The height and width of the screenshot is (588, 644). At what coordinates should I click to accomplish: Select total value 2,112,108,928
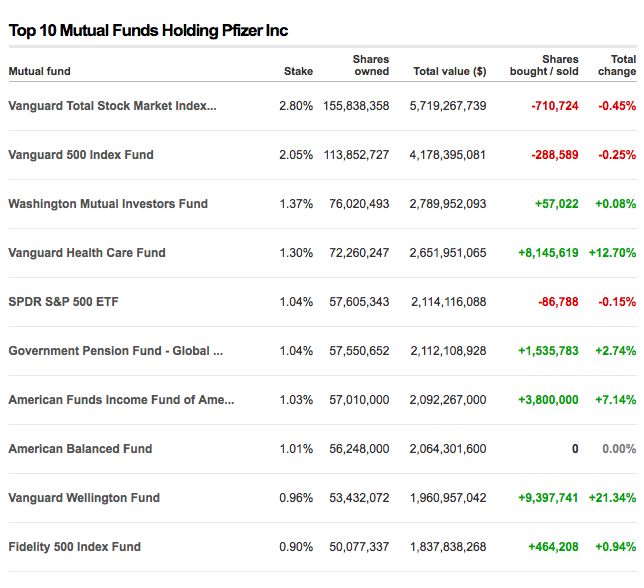pos(448,351)
